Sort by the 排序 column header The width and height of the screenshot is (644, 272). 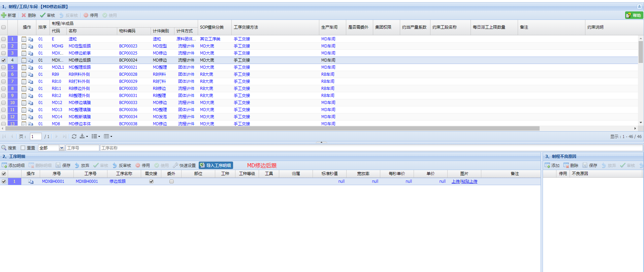[x=43, y=27]
